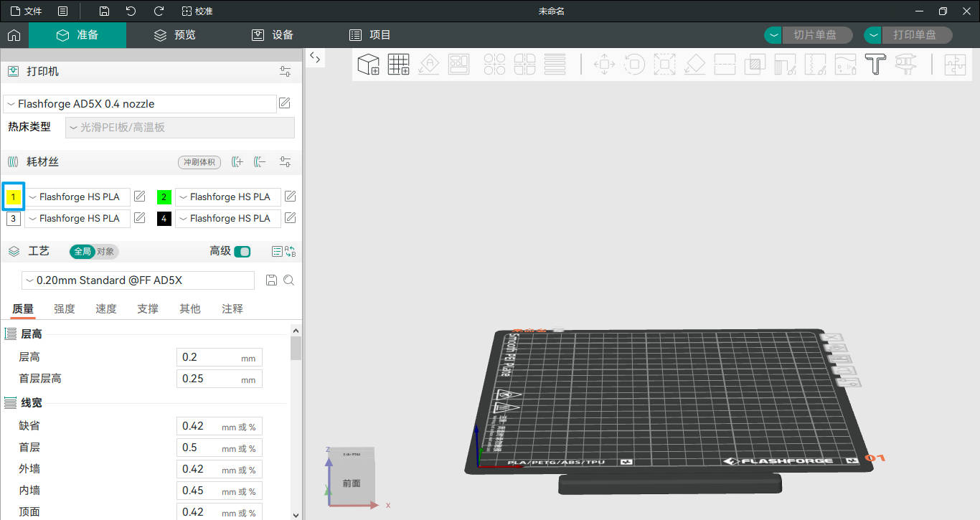Edit filament 2 preset
Screen dimensions: 980x520
[291, 197]
